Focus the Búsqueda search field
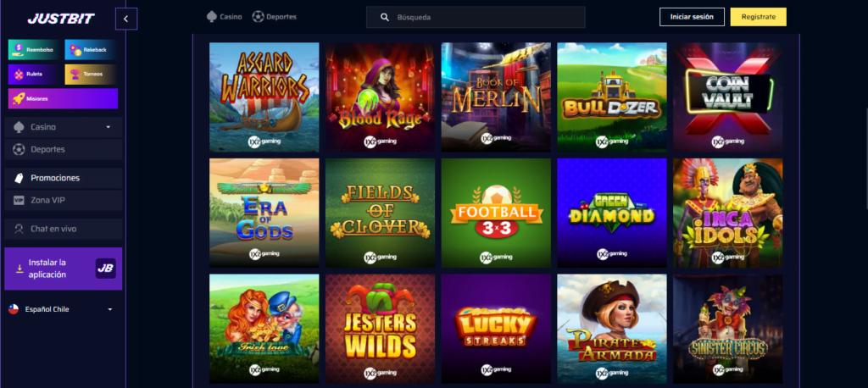This screenshot has width=868, height=388. [476, 17]
